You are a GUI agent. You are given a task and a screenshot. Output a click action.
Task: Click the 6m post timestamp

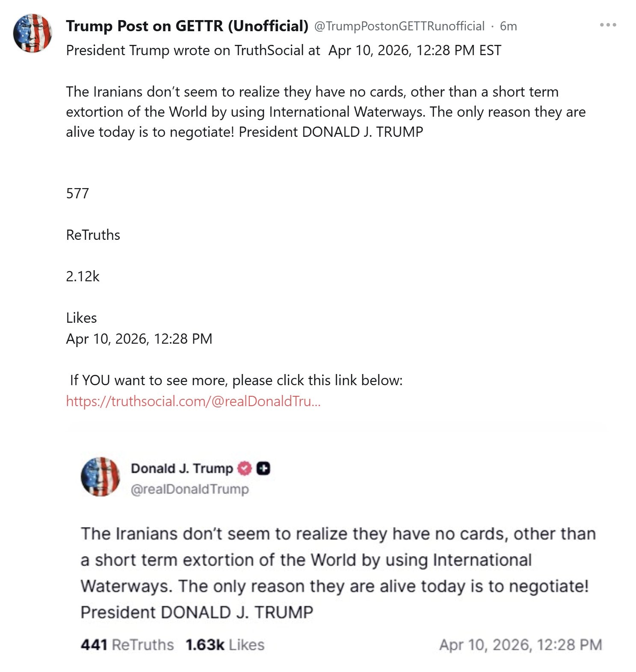[508, 27]
